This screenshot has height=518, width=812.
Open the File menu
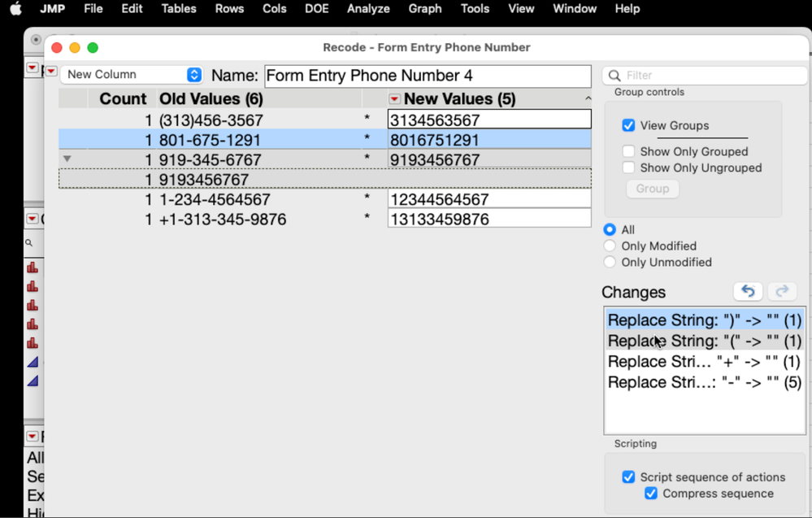[93, 9]
